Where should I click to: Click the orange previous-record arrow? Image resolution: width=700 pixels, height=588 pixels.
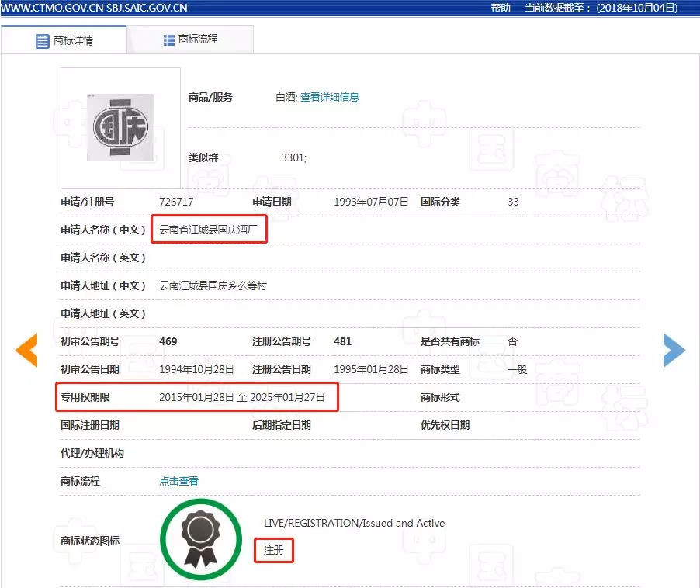coord(26,350)
